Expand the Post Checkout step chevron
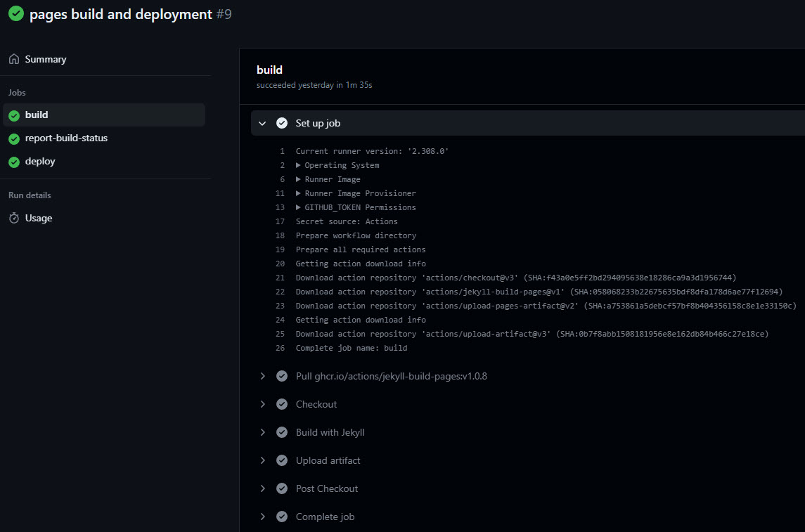 point(262,489)
